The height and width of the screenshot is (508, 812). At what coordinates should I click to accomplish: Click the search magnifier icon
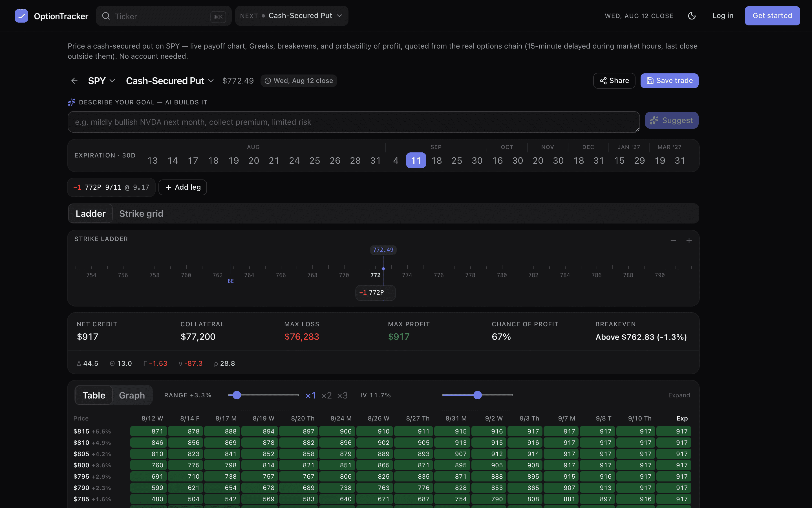coord(106,16)
